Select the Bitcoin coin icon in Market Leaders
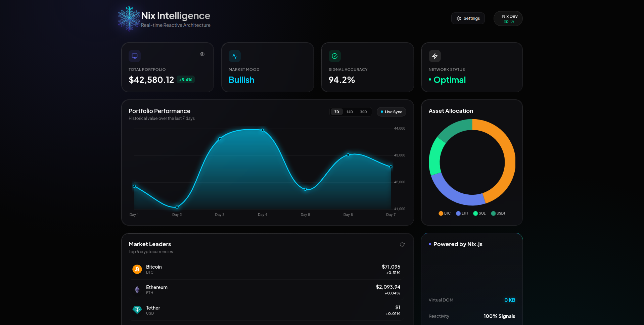The width and height of the screenshot is (644, 325). point(137,269)
